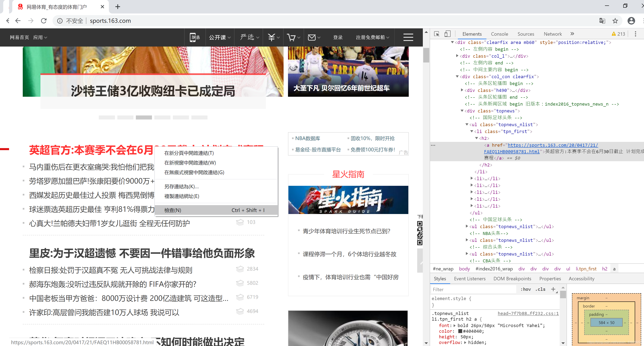The width and height of the screenshot is (644, 346).
Task: Select #index2016_wrap in the DOM breadcrumb
Action: click(494, 269)
